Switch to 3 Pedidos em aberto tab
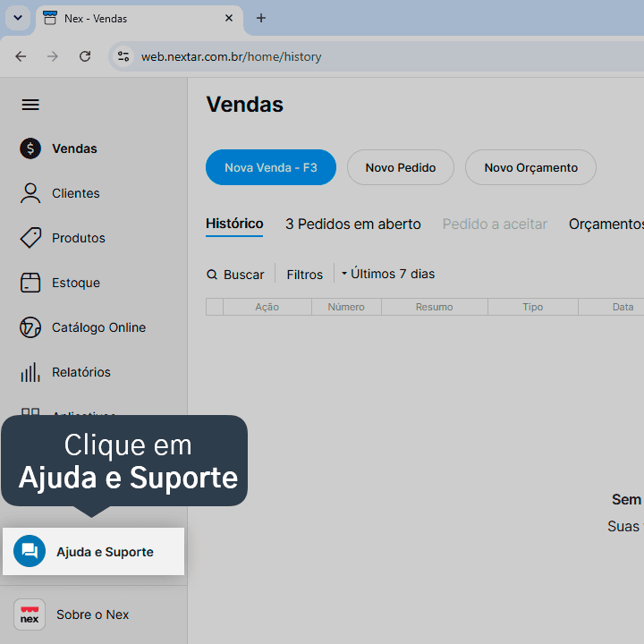644x644 pixels. (353, 225)
